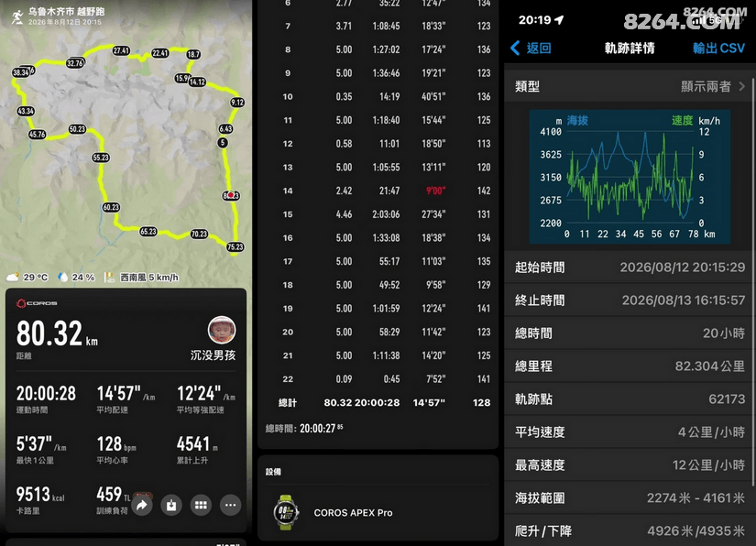The image size is (756, 546).
Task: Tap the 40'51" pace in lap 10
Action: click(x=433, y=96)
